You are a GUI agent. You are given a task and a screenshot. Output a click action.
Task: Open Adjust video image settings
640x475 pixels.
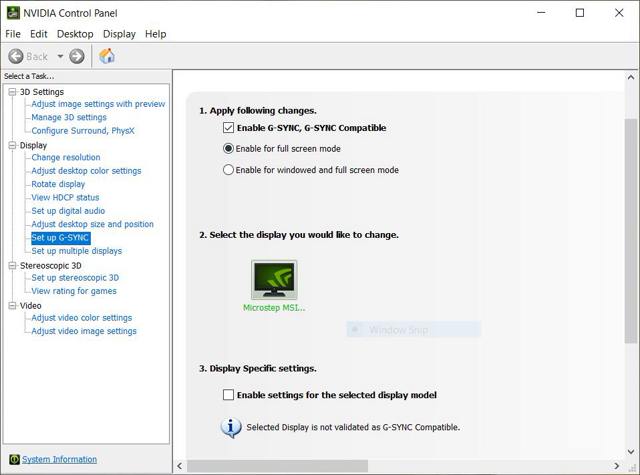84,331
